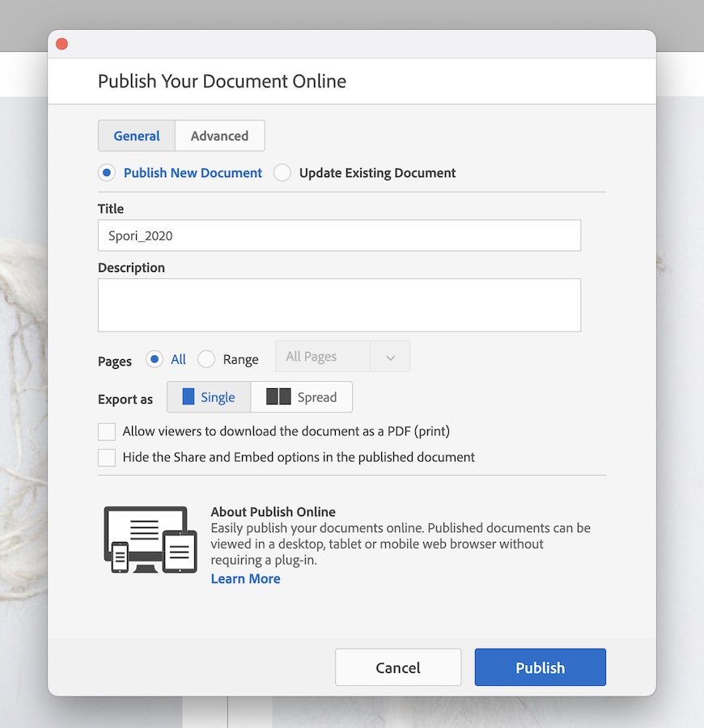Select the Range pages radio button
Viewport: 704px width, 728px height.
coord(206,359)
